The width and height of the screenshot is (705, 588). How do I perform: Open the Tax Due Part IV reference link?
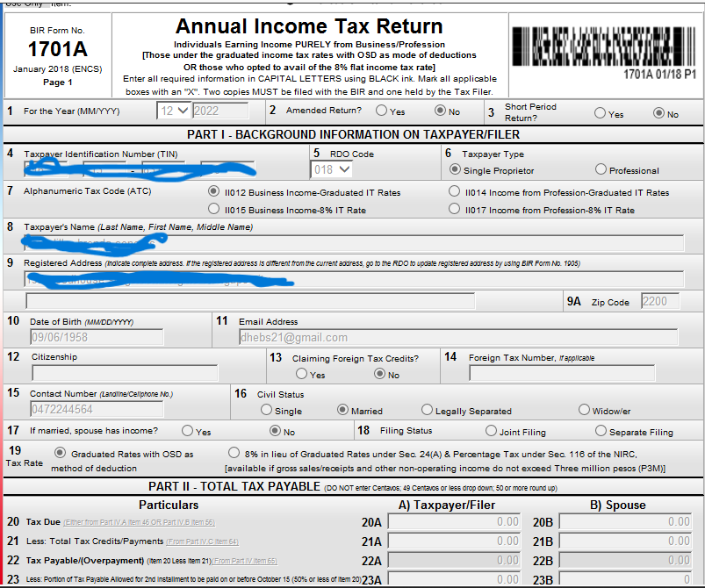coord(140,522)
